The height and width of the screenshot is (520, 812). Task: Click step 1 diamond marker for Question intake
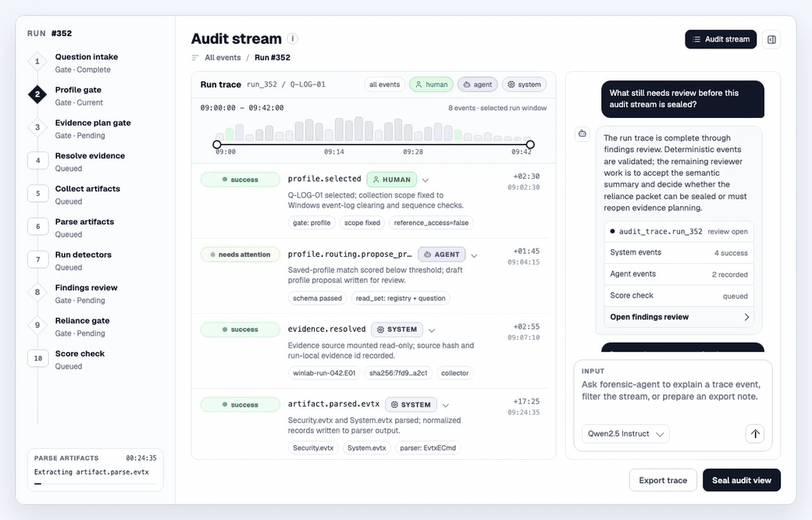tap(37, 61)
